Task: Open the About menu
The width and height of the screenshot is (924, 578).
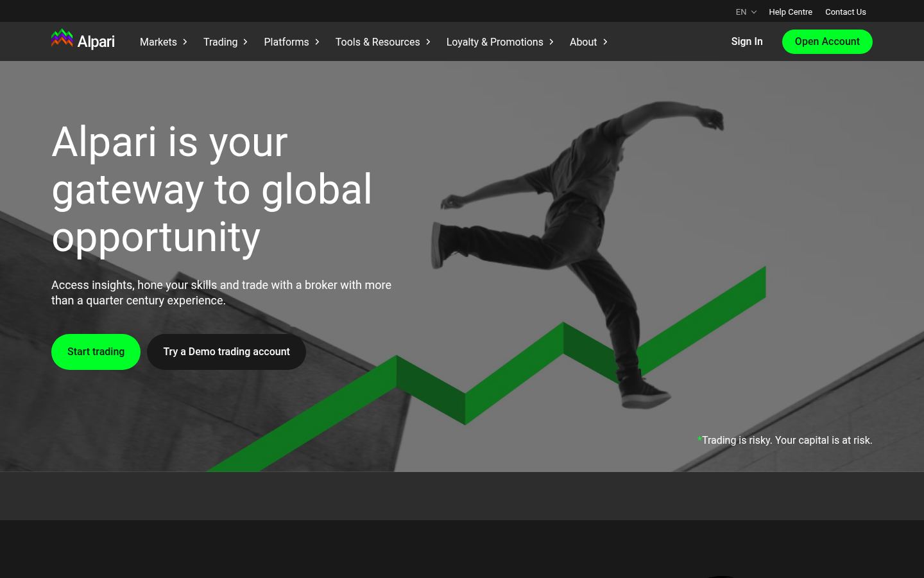Action: pyautogui.click(x=583, y=42)
